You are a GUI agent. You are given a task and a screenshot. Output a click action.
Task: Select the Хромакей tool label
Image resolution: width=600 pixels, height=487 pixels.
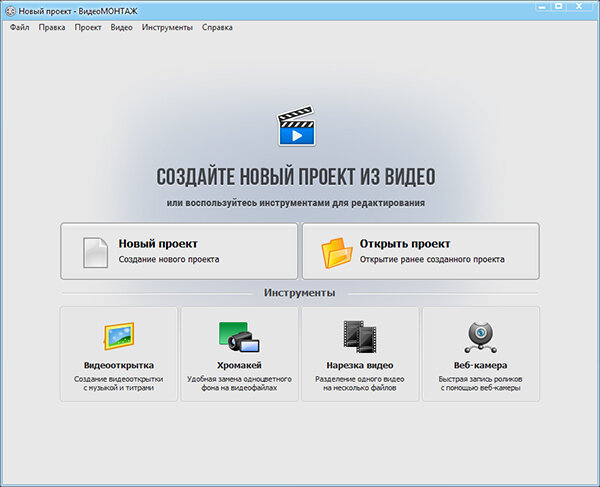click(x=239, y=365)
